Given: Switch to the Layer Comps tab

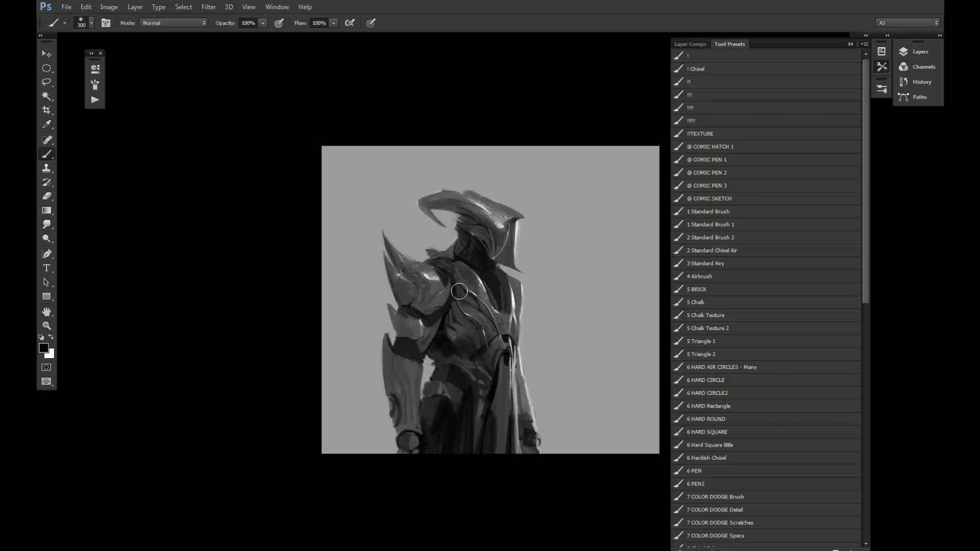Looking at the screenshot, I should (690, 44).
